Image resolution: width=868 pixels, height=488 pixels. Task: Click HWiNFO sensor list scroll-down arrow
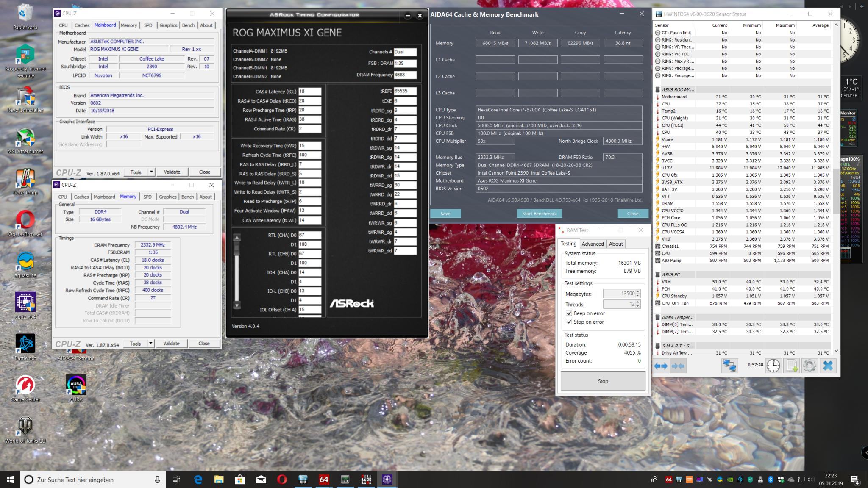[x=836, y=351]
